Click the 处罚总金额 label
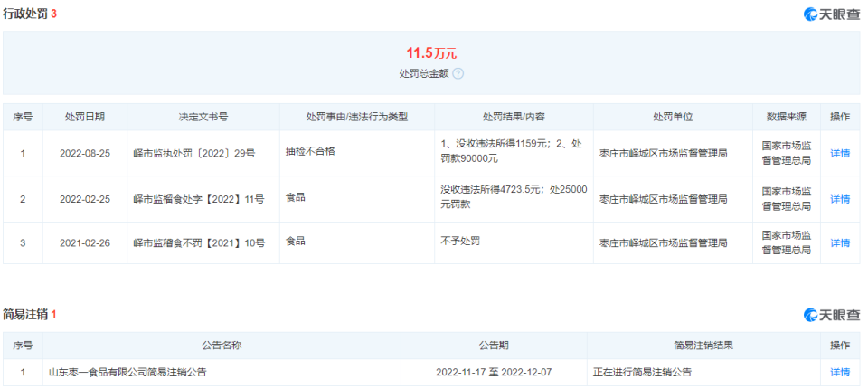This screenshot has height=389, width=868. [x=423, y=73]
